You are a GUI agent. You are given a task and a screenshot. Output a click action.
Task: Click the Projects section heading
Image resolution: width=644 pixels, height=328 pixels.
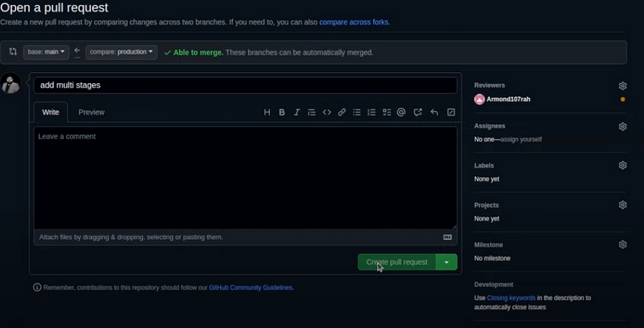[486, 205]
